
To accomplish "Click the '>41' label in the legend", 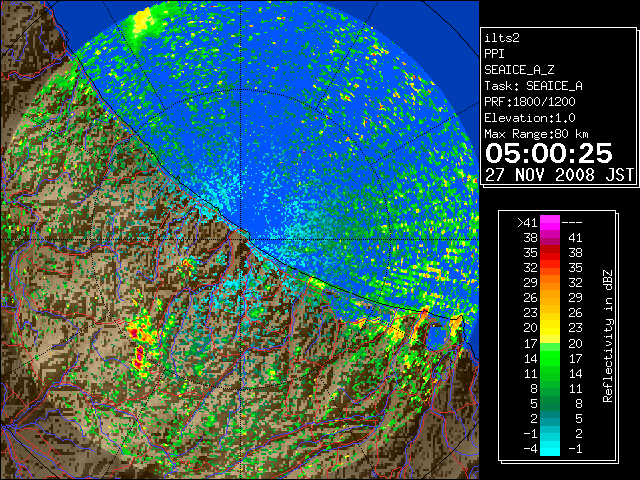I will (527, 223).
